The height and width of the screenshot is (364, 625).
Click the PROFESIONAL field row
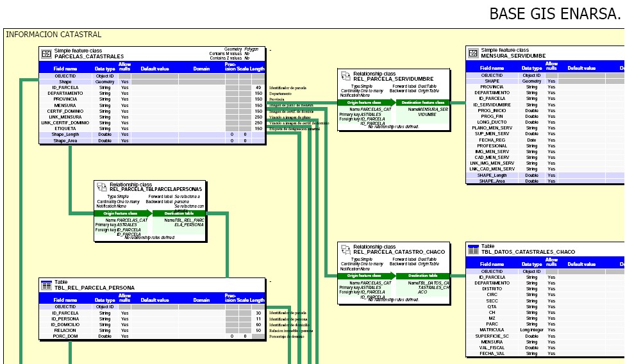(x=546, y=146)
